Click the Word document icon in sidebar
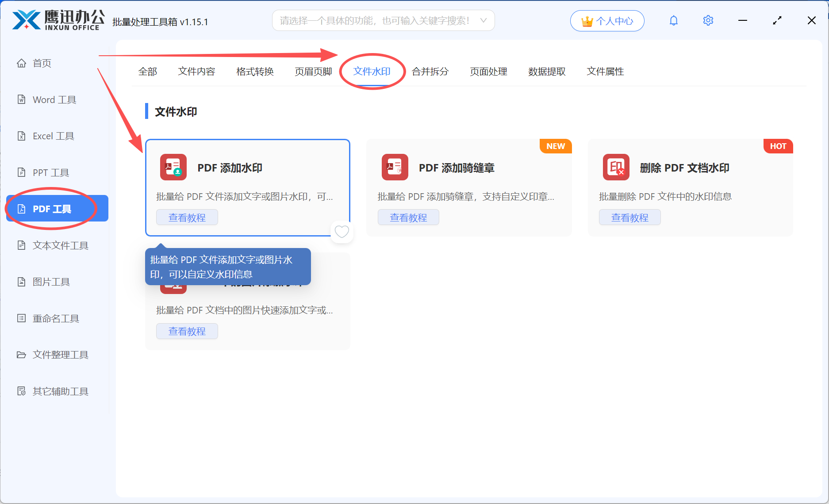829x504 pixels. [x=21, y=99]
